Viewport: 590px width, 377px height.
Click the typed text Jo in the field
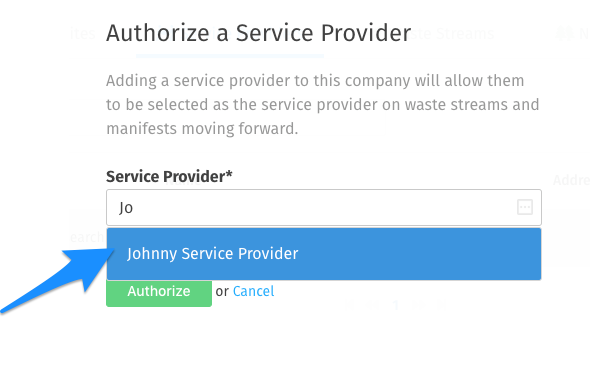pyautogui.click(x=126, y=208)
